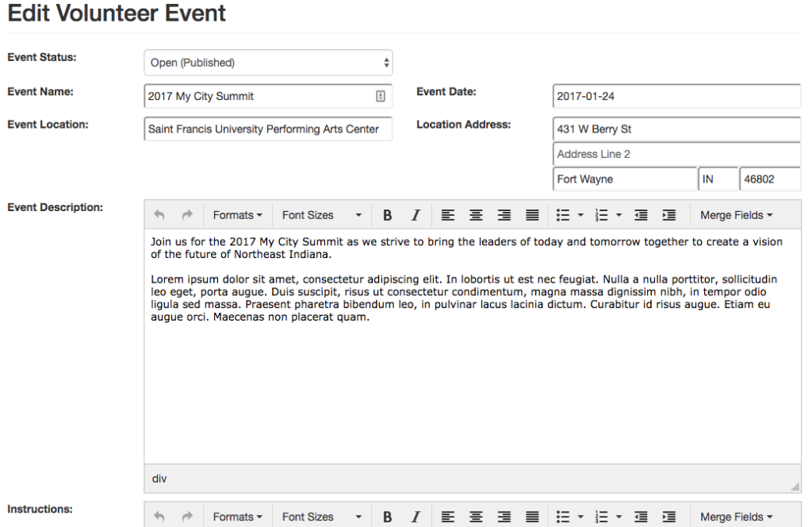812x527 pixels.
Task: Decrease indent in the Event Description editor
Action: [642, 214]
